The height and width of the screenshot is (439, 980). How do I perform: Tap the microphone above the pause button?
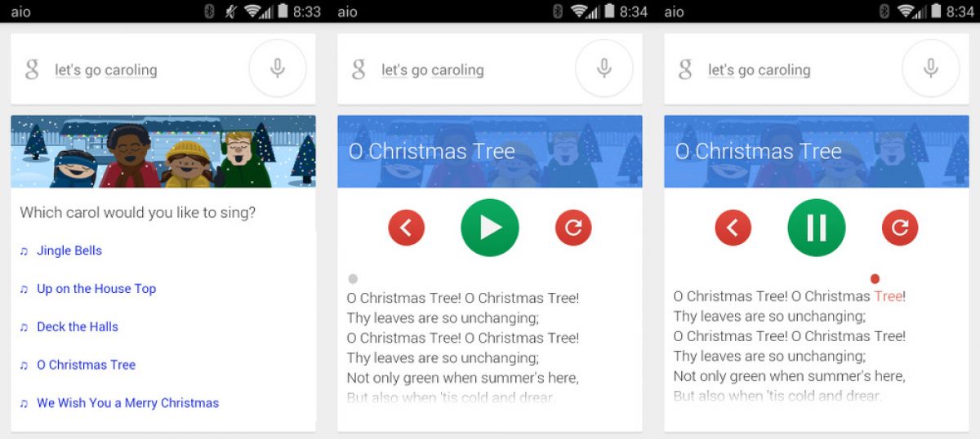coord(931,69)
